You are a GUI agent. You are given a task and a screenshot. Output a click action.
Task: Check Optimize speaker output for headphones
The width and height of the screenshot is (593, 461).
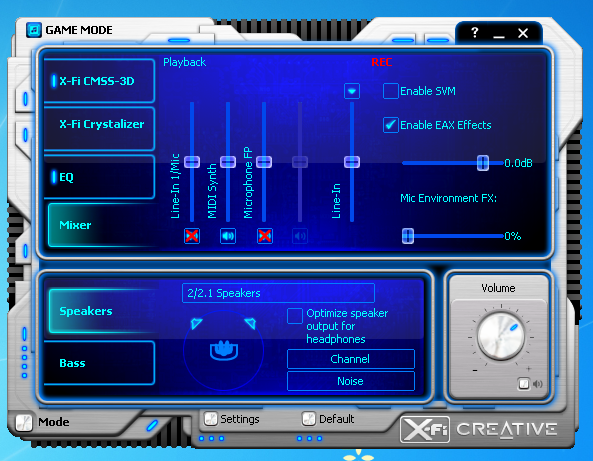coord(295,316)
